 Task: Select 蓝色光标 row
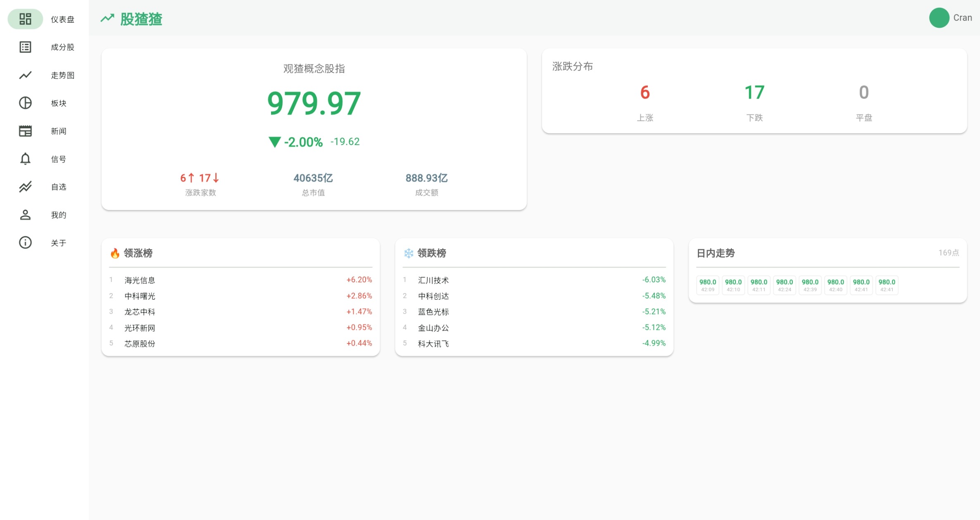[x=534, y=312]
